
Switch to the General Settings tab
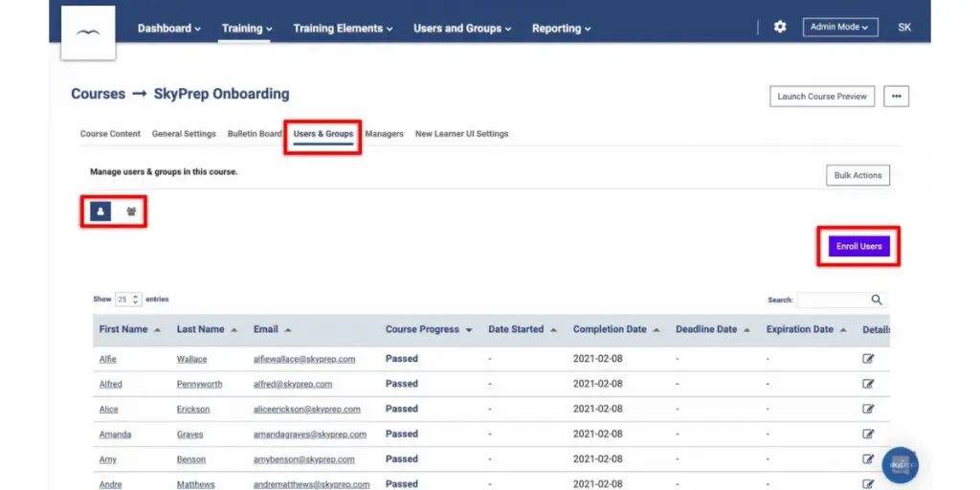(x=184, y=134)
